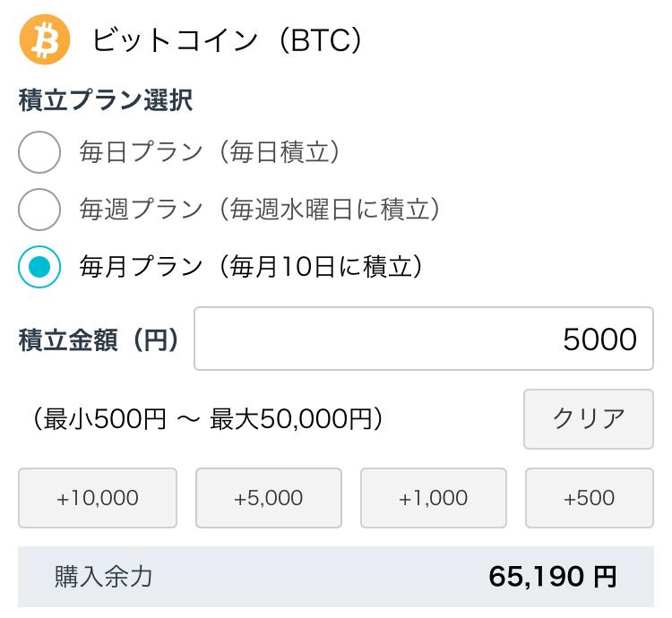
Task: Click the 毎日プラン（毎日積立） label text
Action: [211, 152]
